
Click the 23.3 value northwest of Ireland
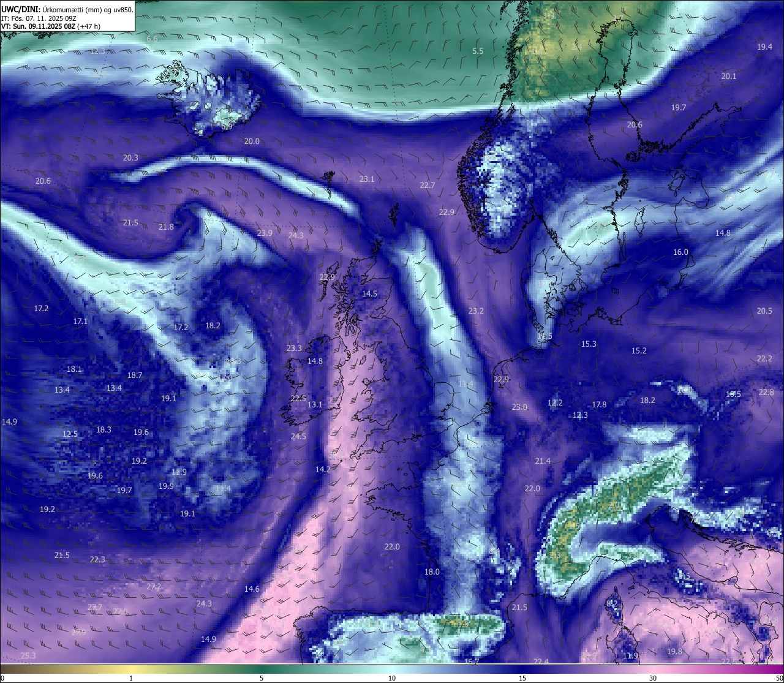(x=294, y=348)
